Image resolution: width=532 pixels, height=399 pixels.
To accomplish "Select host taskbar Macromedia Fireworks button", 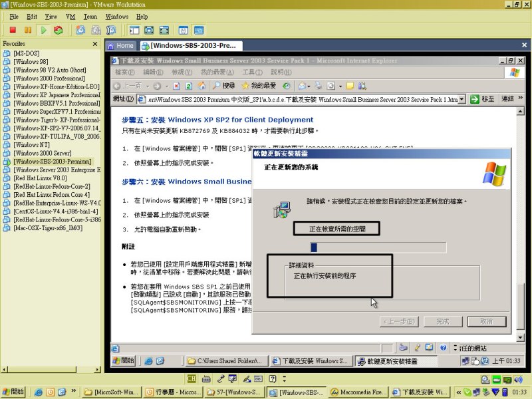I will [358, 392].
